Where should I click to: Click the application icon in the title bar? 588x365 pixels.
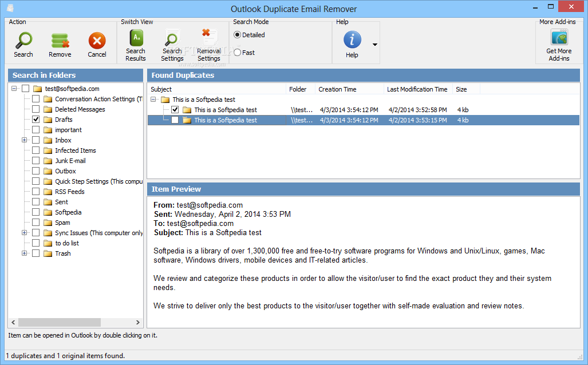[x=10, y=8]
